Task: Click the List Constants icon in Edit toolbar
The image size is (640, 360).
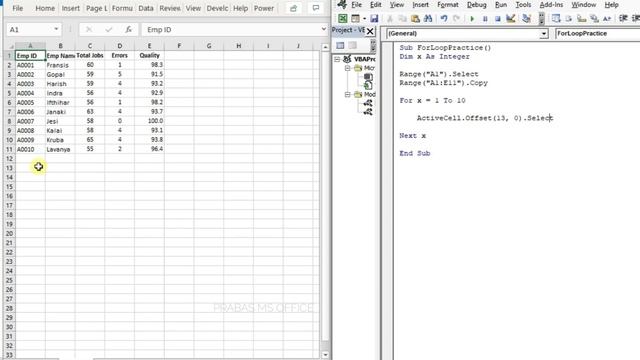Action: coord(569,19)
